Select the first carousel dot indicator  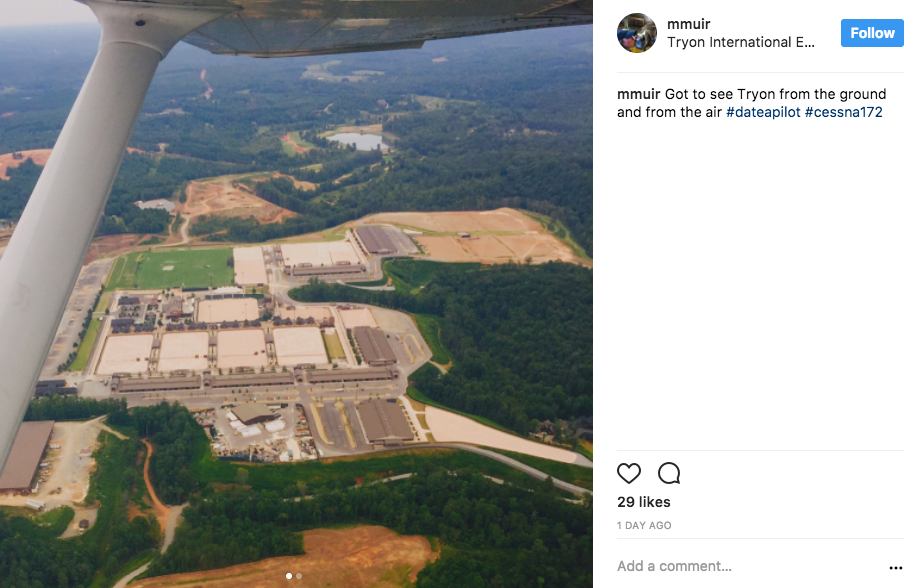click(x=288, y=576)
